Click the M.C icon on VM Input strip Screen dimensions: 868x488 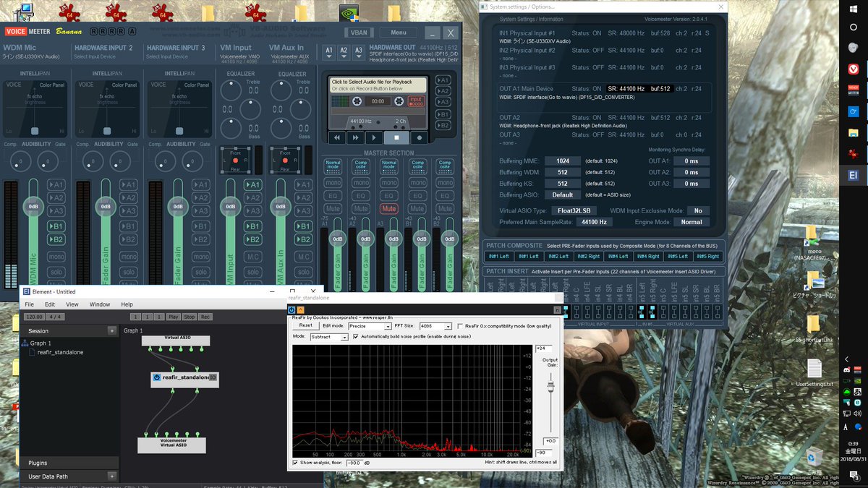point(252,255)
